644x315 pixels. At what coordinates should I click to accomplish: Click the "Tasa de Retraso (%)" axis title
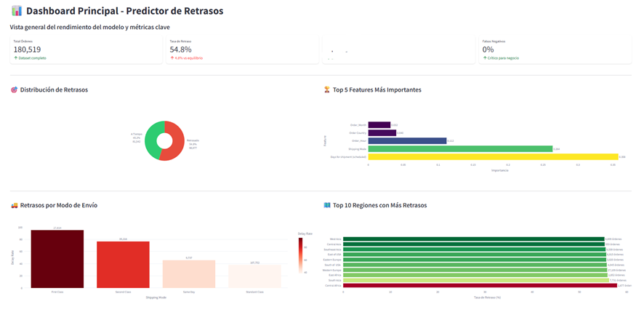tap(486, 297)
